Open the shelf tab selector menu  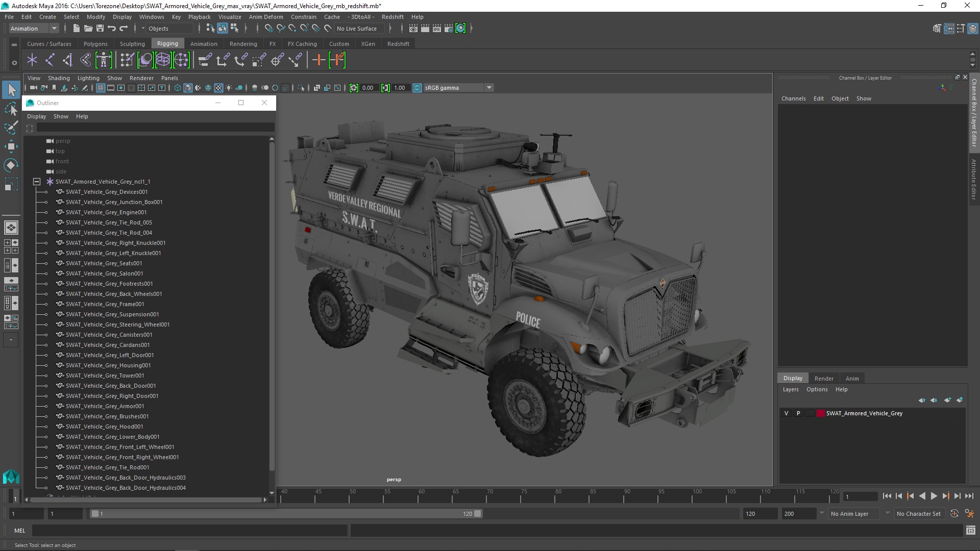(x=14, y=45)
